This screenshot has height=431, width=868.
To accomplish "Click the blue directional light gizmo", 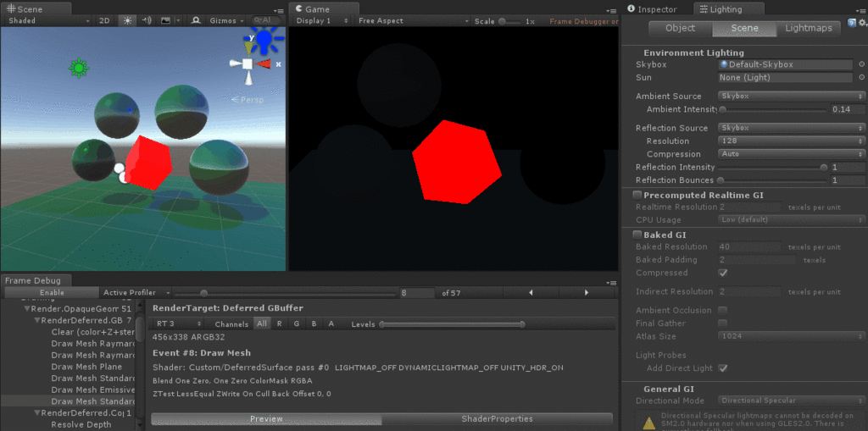I will (x=265, y=38).
